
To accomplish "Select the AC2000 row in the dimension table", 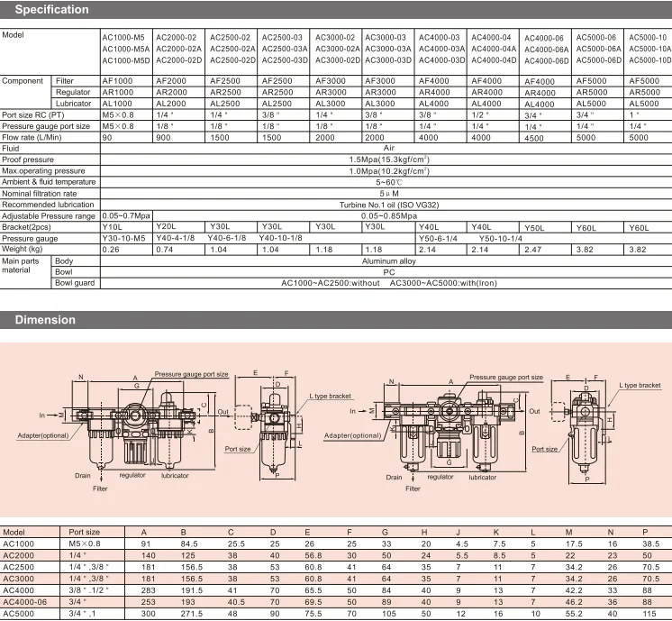I will [x=336, y=555].
